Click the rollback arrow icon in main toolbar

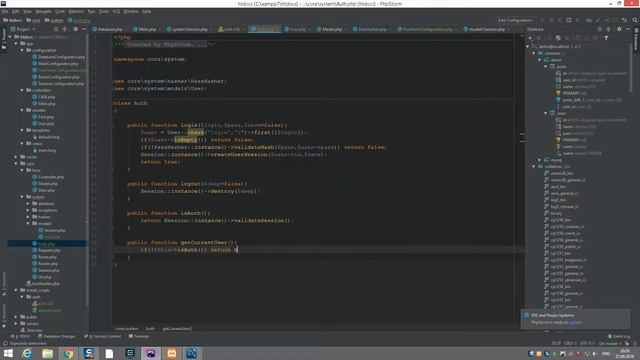(x=624, y=20)
